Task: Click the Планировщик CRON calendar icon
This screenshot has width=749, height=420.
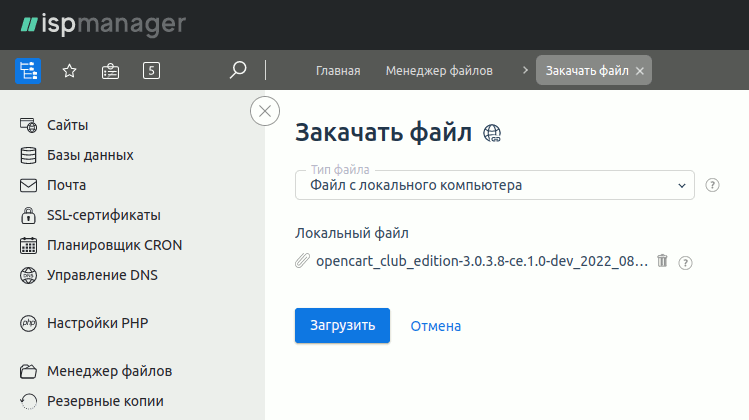Action: [x=28, y=246]
